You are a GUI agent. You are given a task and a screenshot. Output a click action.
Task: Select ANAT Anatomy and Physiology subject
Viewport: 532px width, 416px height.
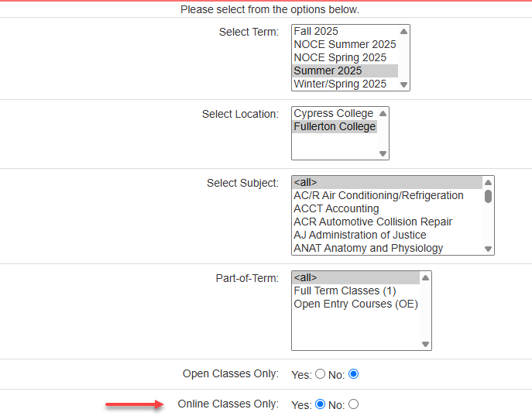387,248
